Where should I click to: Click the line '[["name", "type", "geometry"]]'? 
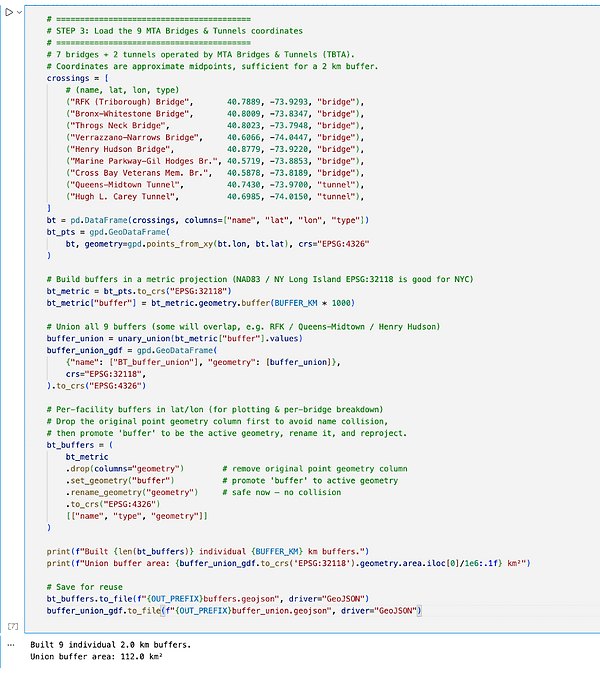(137, 516)
